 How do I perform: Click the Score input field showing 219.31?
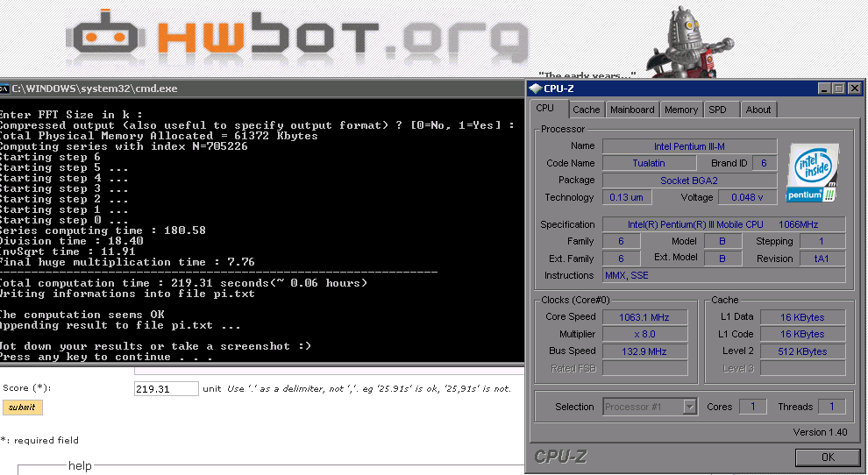point(166,388)
